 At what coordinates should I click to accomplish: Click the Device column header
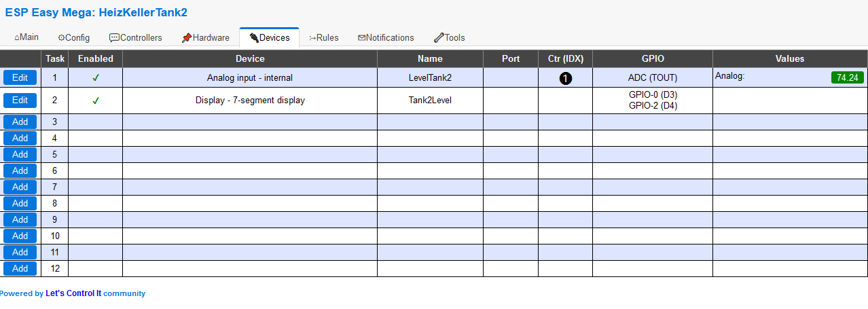[250, 59]
